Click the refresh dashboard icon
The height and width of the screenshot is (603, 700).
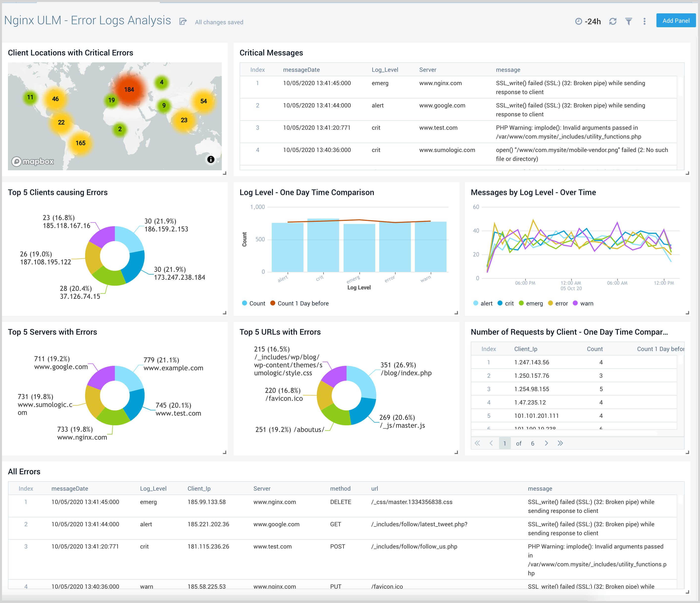tap(612, 22)
